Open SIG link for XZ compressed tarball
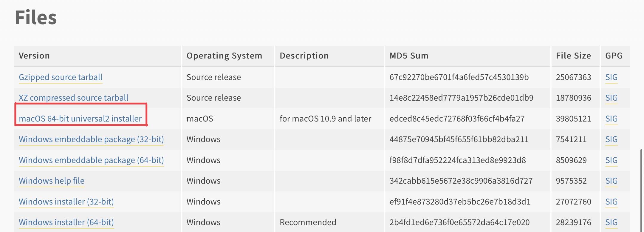The height and width of the screenshot is (232, 644). [x=611, y=98]
